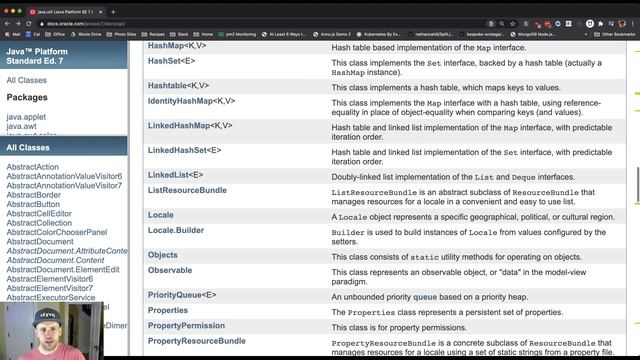Open the zoom magnifier icon in address bar

tap(502, 24)
